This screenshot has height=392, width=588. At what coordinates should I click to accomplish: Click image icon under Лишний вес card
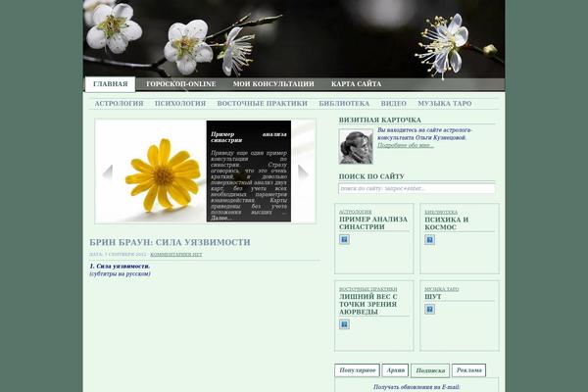[344, 324]
